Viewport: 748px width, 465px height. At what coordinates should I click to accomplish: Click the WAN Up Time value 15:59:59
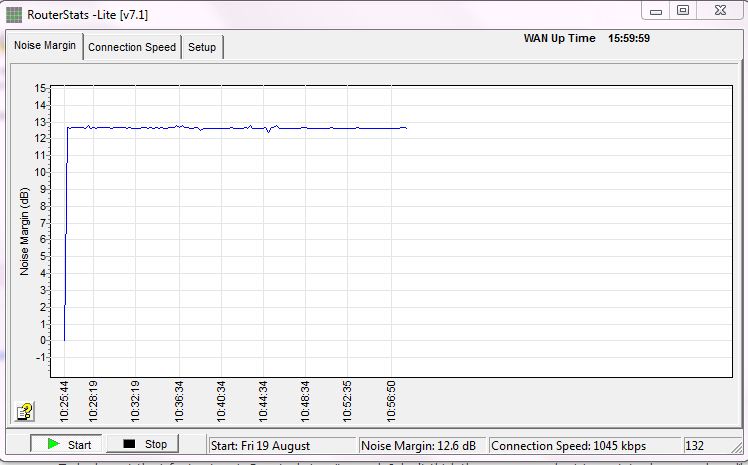[x=629, y=38]
